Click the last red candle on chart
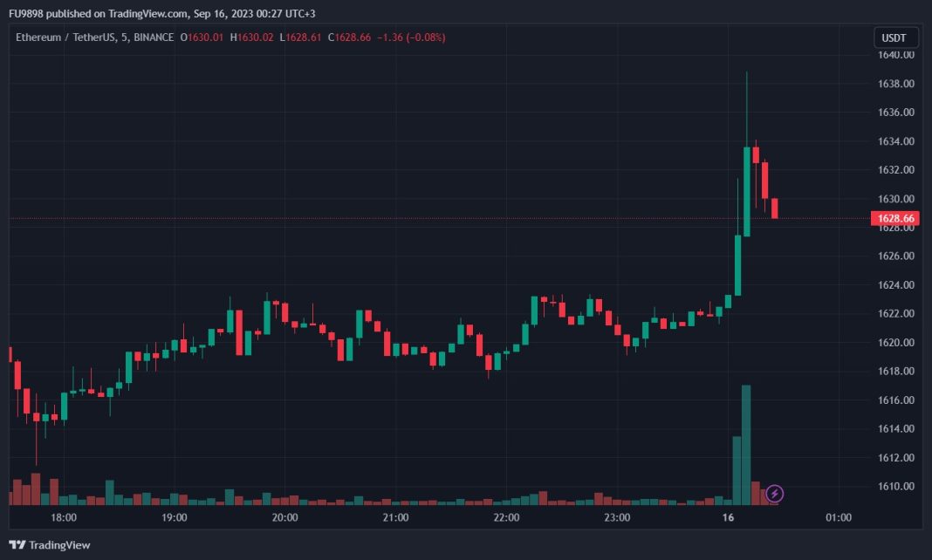 click(774, 208)
